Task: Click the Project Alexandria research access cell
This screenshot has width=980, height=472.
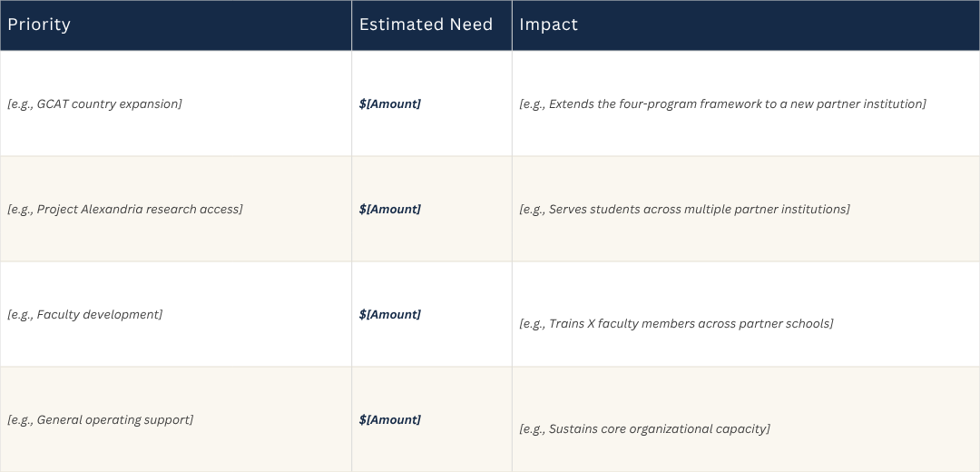Action: coord(176,209)
